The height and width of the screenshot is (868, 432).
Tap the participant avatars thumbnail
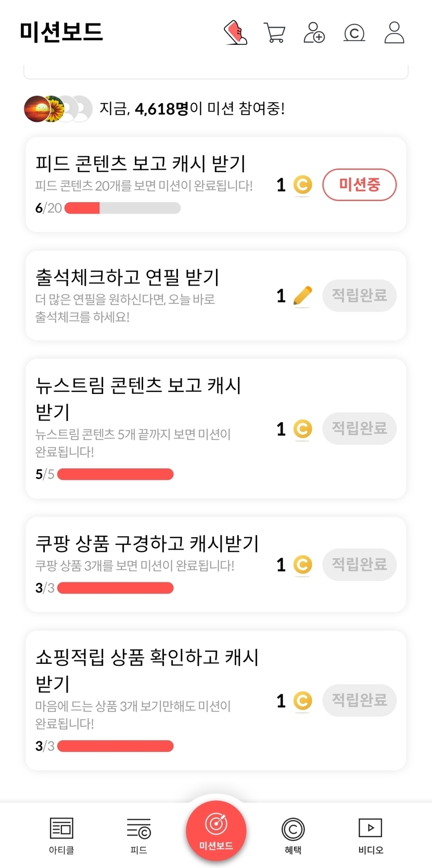(x=58, y=109)
